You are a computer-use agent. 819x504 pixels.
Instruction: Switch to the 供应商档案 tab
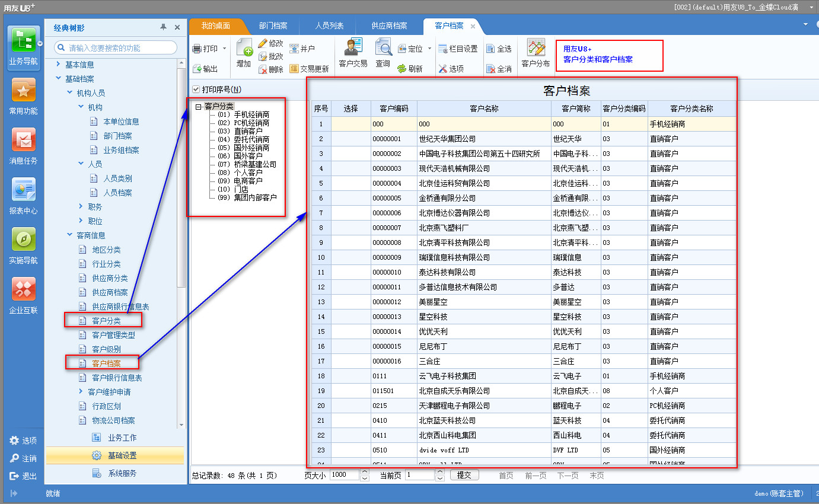[389, 26]
